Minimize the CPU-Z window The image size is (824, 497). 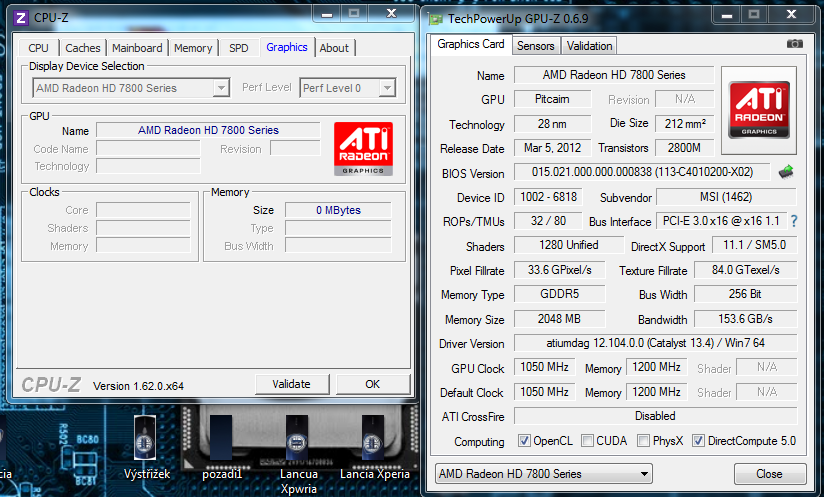pos(327,14)
